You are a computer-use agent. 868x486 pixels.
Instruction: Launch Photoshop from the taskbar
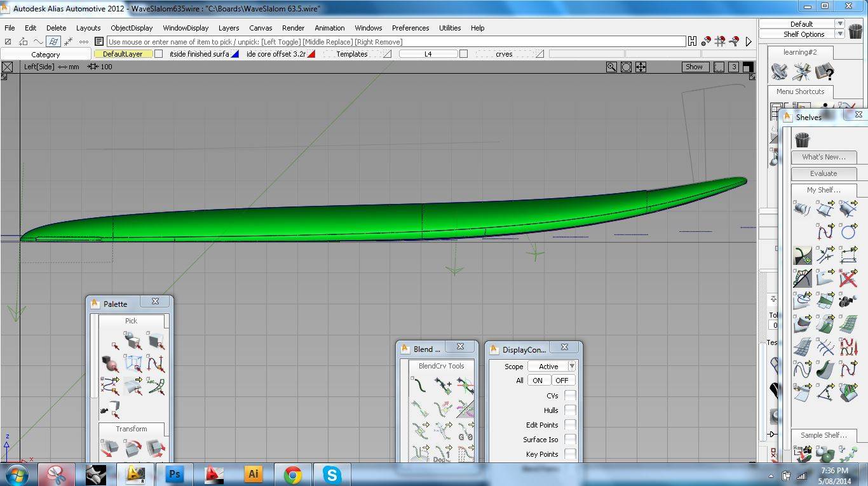[173, 475]
